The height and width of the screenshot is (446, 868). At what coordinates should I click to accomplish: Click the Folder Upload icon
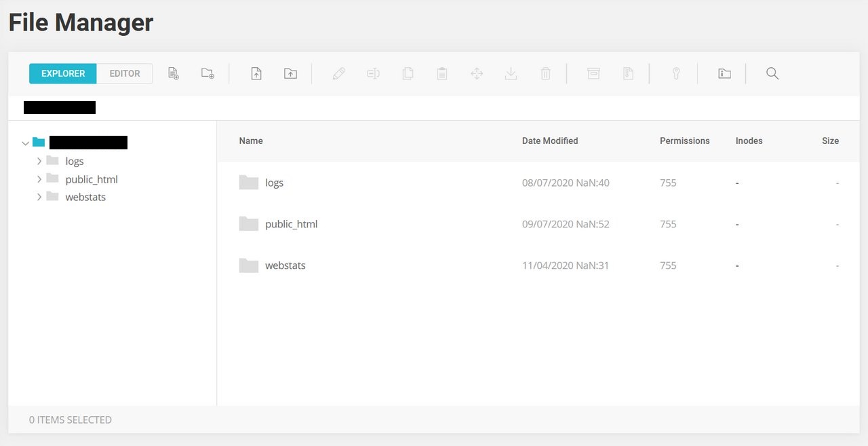(290, 73)
